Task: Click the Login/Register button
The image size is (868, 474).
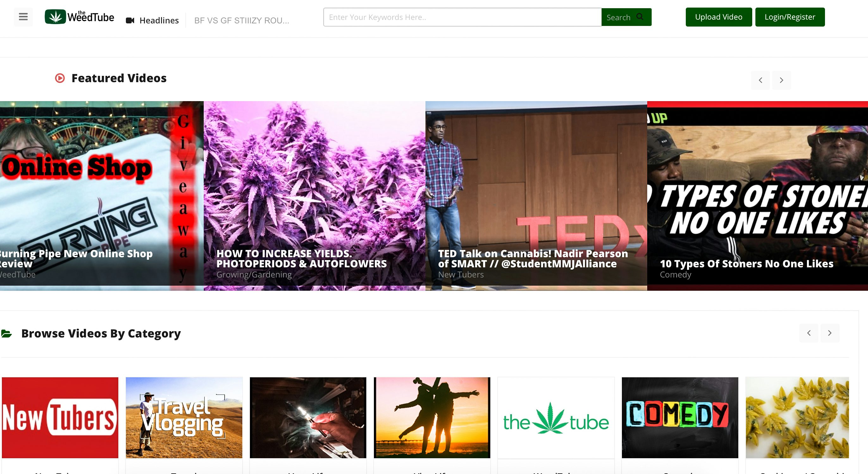Action: pyautogui.click(x=790, y=16)
